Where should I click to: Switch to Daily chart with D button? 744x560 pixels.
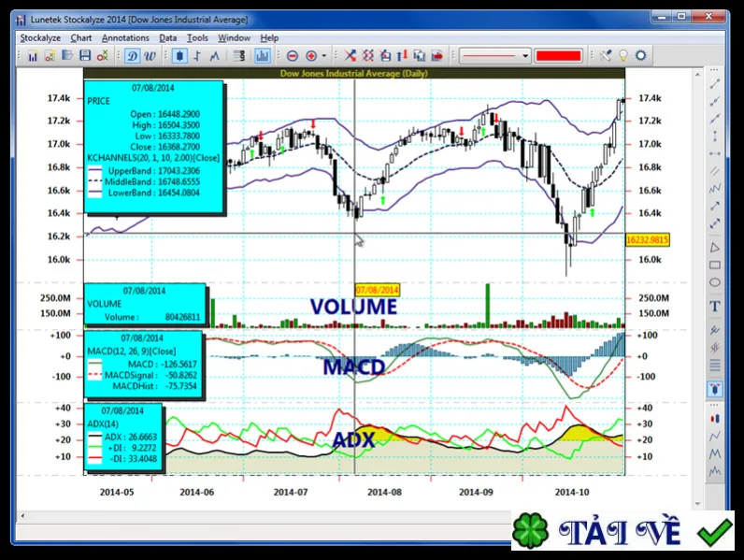132,56
